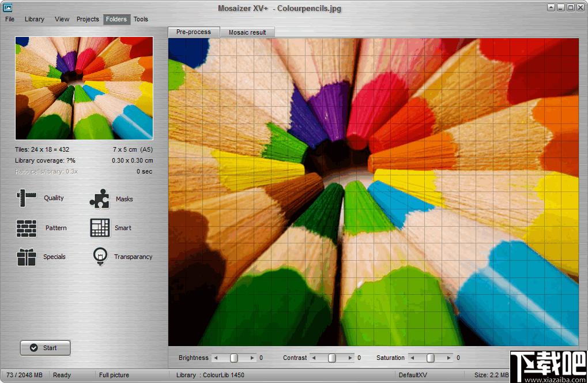588x383 pixels.
Task: Click the Mosaizer app icon in title bar
Action: pyautogui.click(x=7, y=7)
